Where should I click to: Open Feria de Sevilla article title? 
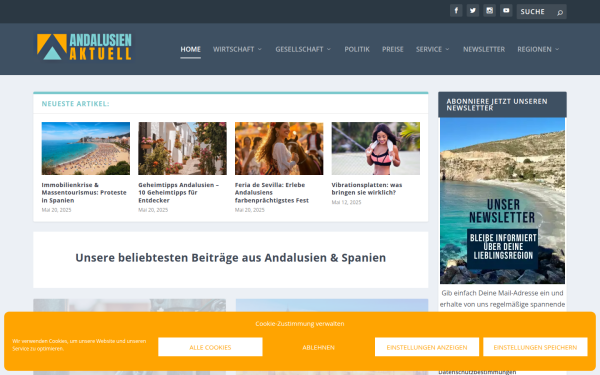[272, 192]
